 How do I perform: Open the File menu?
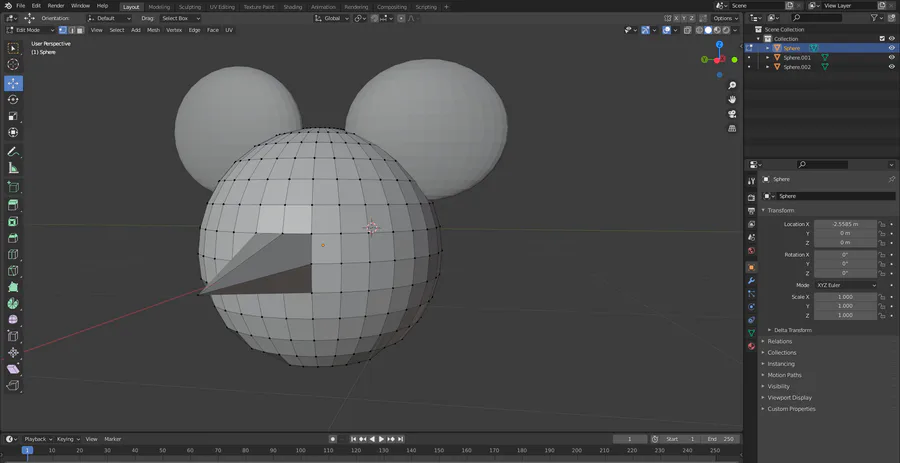tap(20, 6)
